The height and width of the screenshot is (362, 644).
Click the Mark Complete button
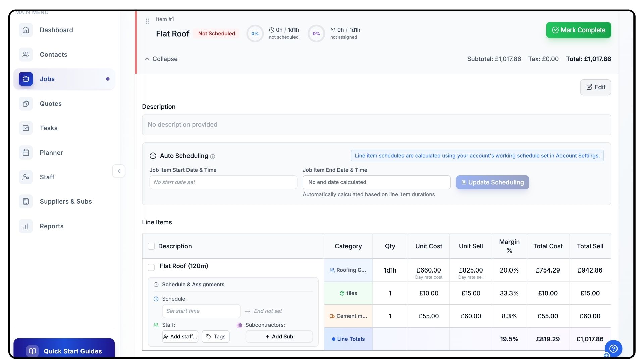tap(579, 30)
